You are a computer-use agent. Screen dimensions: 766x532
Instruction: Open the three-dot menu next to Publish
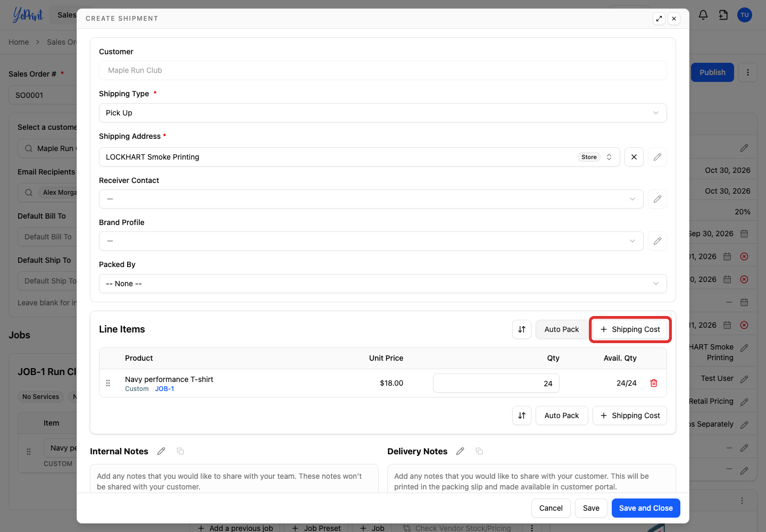tap(748, 72)
